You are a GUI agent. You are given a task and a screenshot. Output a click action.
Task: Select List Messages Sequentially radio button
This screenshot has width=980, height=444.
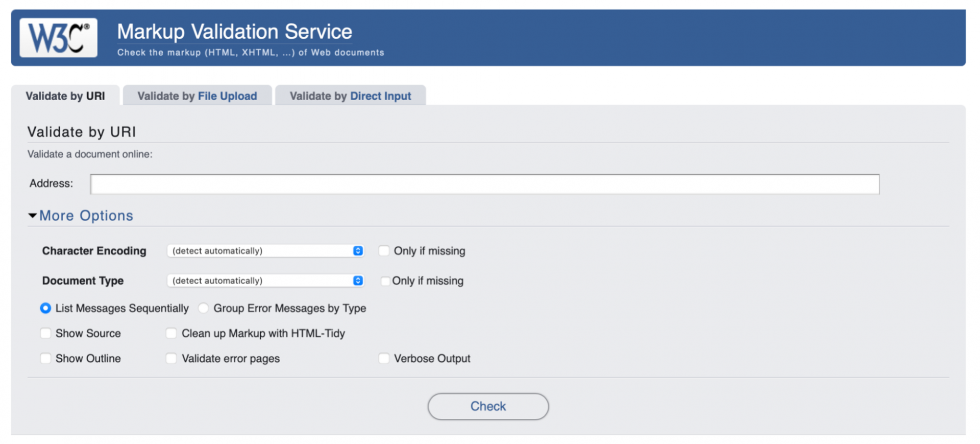[45, 308]
